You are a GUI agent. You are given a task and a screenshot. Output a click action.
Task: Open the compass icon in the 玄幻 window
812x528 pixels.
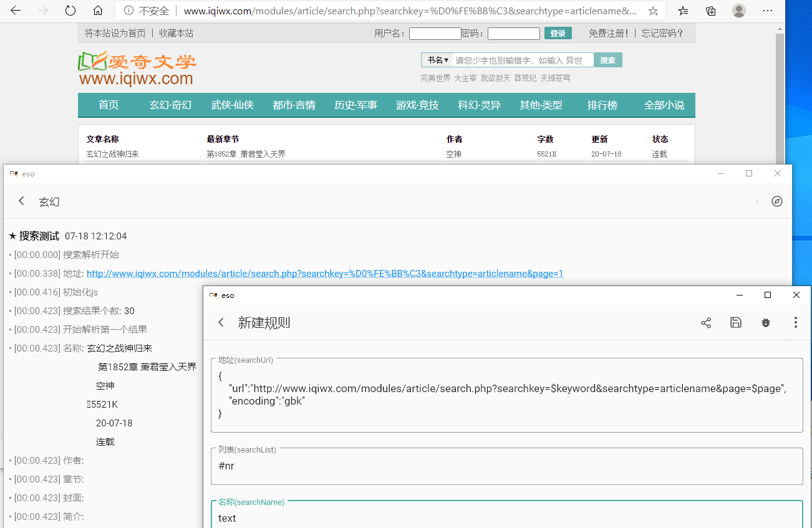[777, 201]
